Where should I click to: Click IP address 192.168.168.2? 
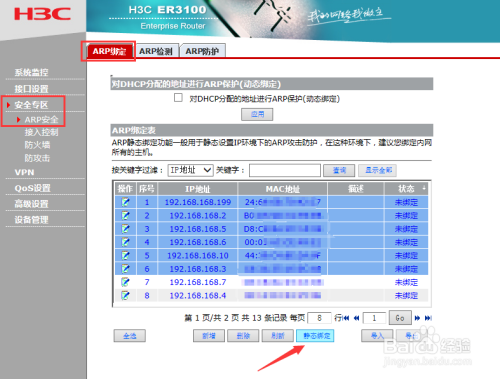(198, 215)
